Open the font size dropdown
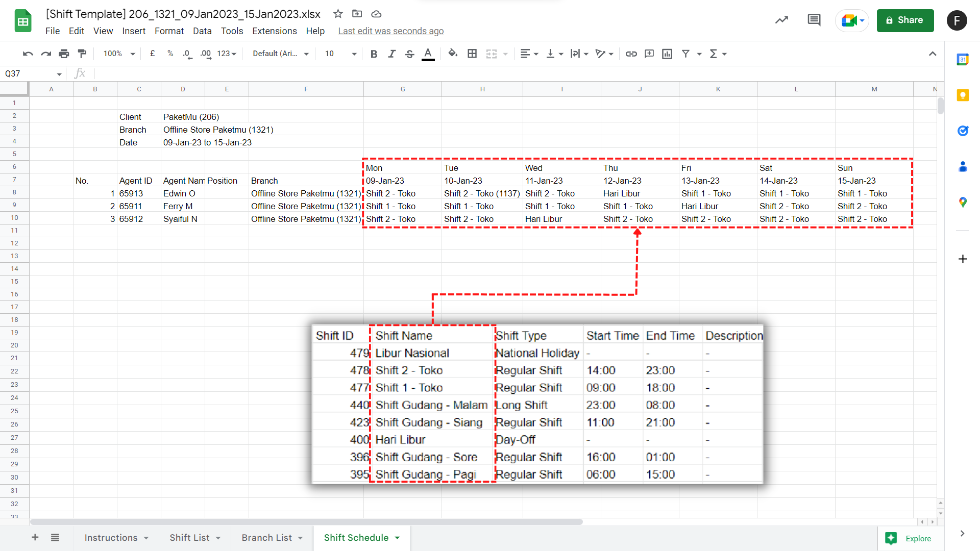 pyautogui.click(x=340, y=54)
